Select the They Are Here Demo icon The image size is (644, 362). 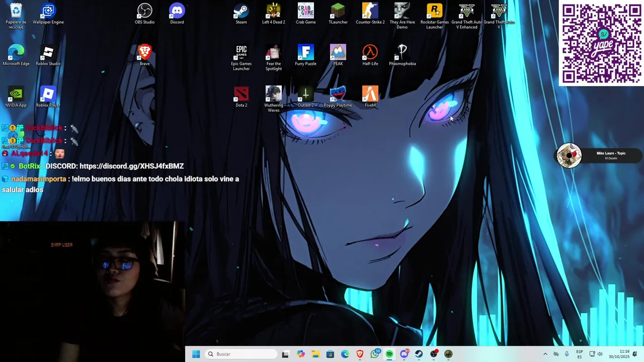403,16
